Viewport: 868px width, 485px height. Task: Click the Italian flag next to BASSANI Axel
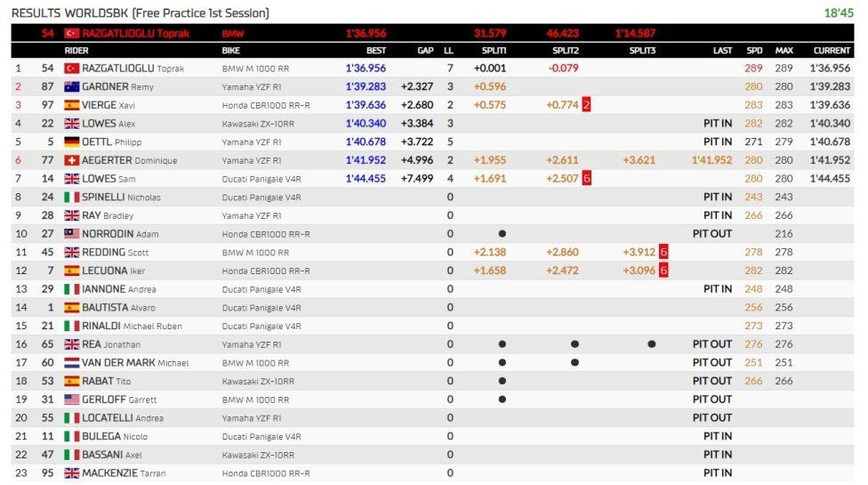(x=71, y=455)
